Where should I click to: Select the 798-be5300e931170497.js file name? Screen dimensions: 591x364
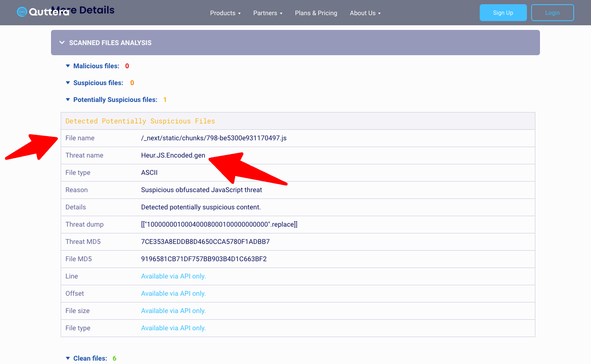[214, 138]
